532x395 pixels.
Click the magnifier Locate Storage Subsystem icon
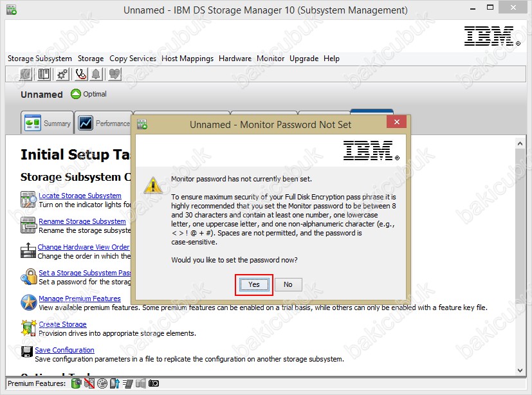pos(28,199)
